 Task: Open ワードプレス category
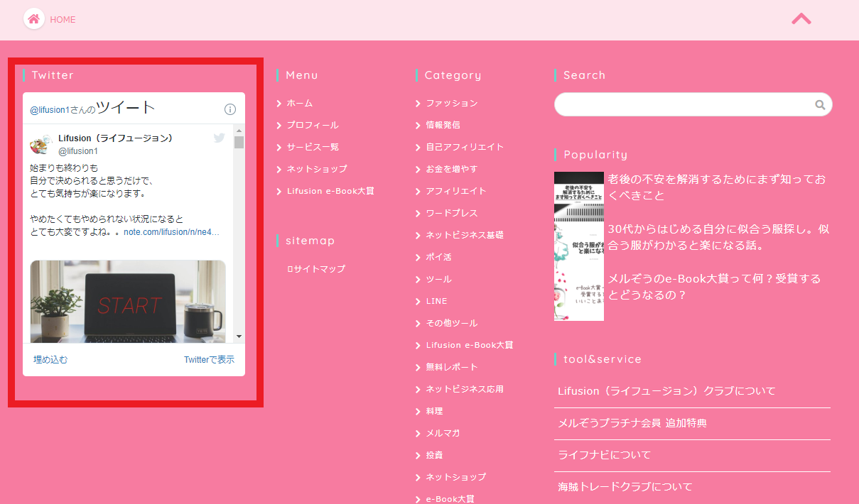click(452, 213)
